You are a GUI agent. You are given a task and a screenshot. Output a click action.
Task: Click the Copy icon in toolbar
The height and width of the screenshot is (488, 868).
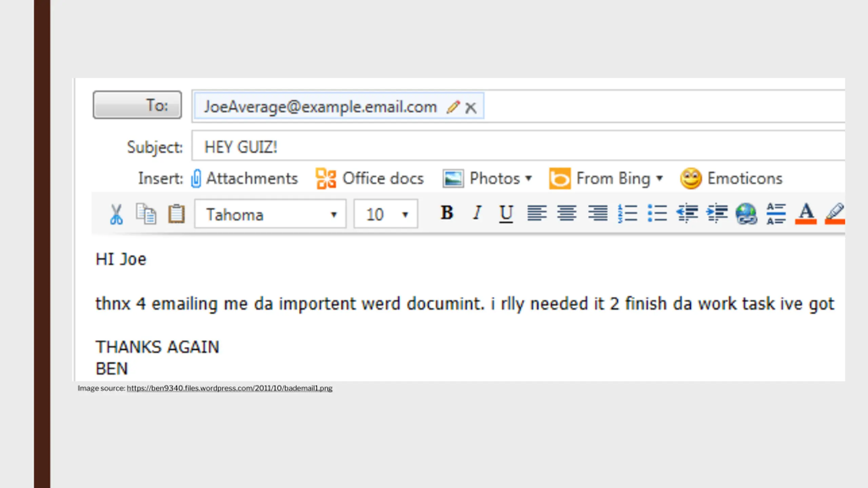pos(146,214)
